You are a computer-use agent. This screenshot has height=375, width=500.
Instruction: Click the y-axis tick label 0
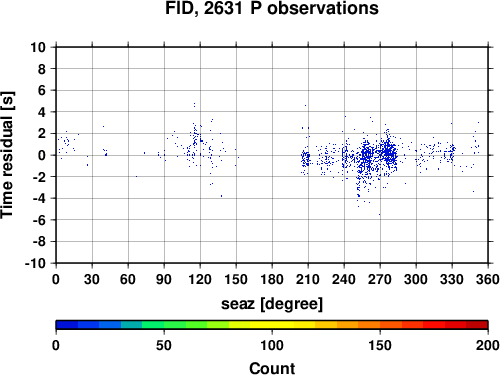coord(42,155)
